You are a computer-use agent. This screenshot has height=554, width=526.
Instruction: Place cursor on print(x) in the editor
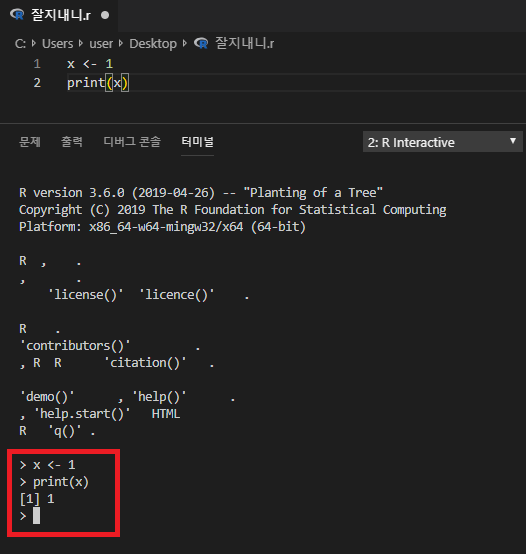tap(98, 83)
